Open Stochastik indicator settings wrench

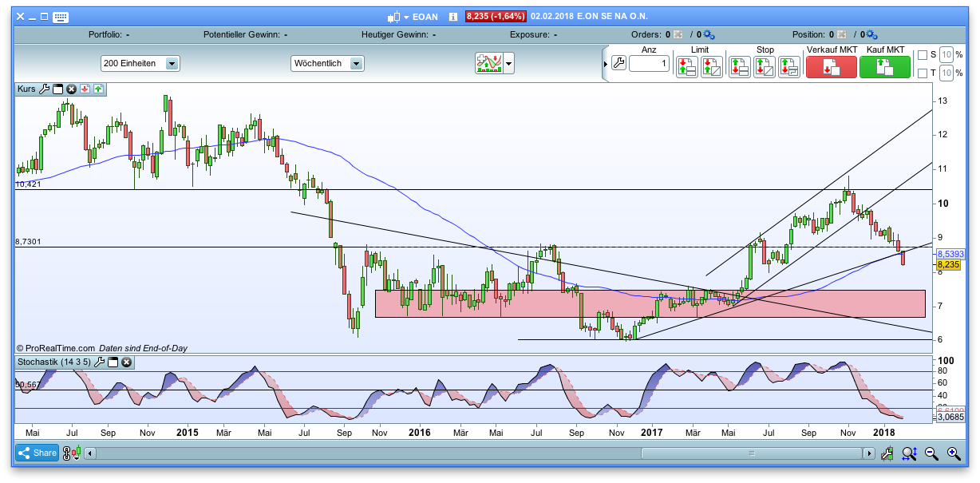(100, 362)
